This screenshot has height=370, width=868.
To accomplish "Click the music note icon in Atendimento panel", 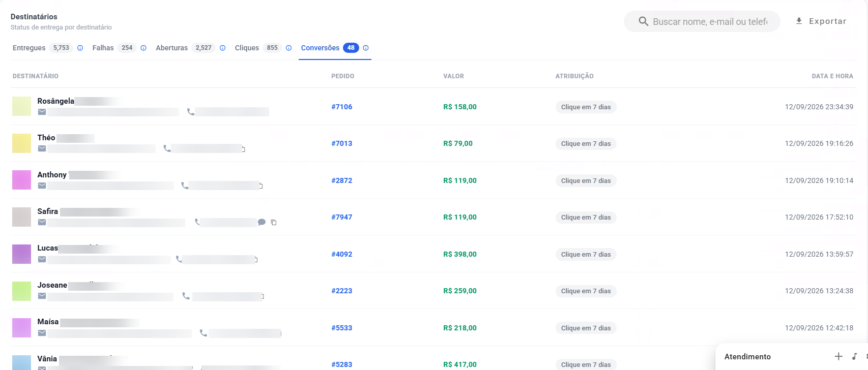I will pyautogui.click(x=855, y=356).
